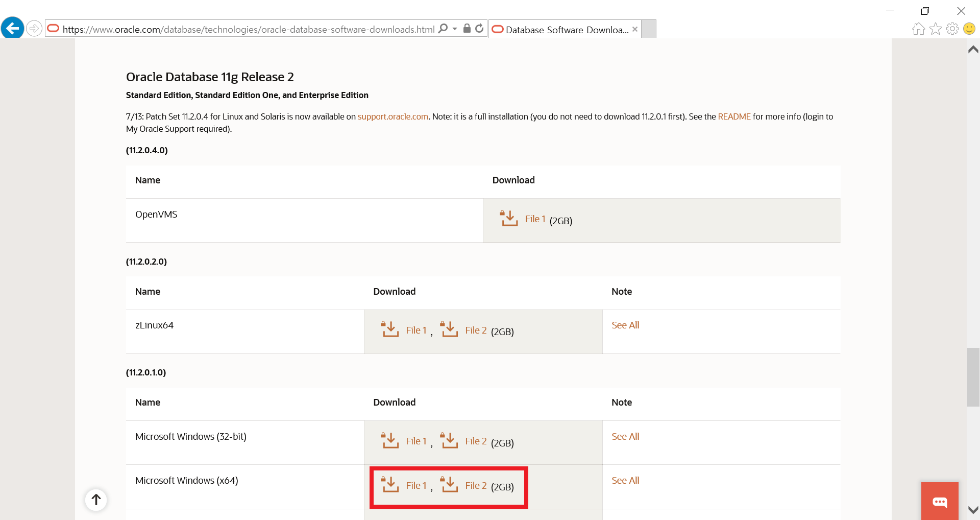Viewport: 980px width, 520px height.
Task: Click the browser forward arrow button
Action: (34, 28)
